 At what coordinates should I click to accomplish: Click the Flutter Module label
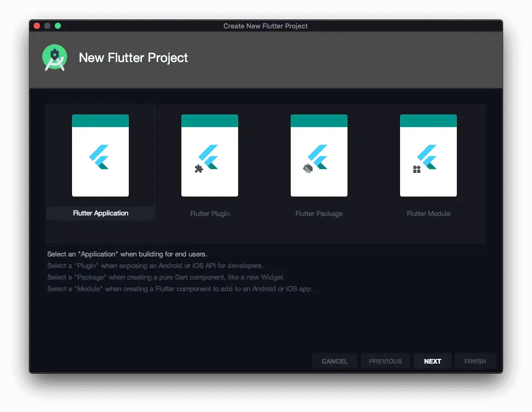tap(428, 214)
